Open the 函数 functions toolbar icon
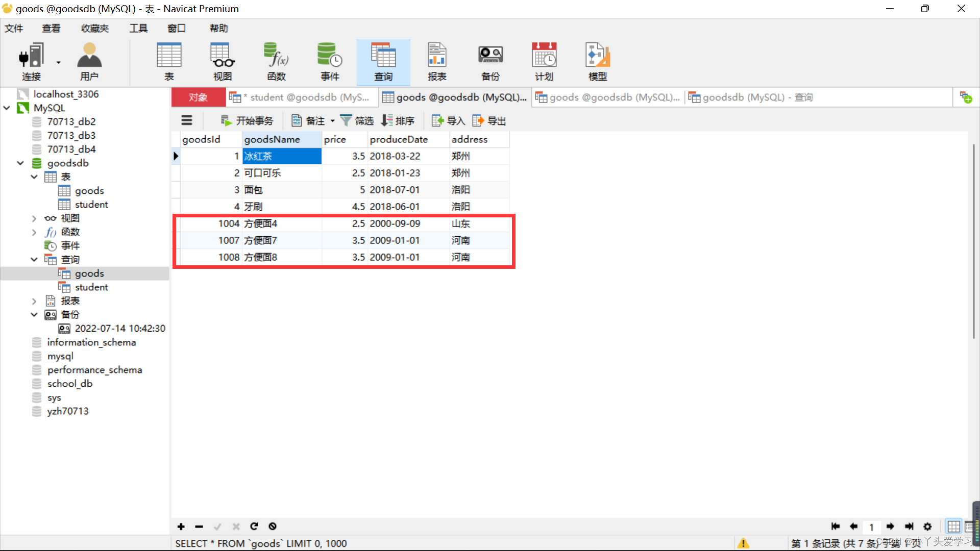This screenshot has width=980, height=551. (276, 62)
